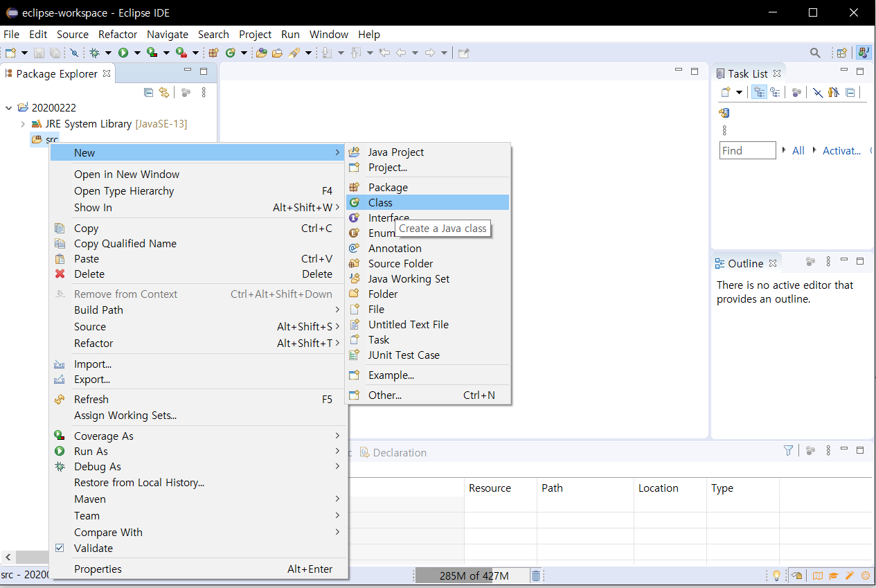
Task: Click the Coverage run icon in toolbar
Action: pos(152,53)
